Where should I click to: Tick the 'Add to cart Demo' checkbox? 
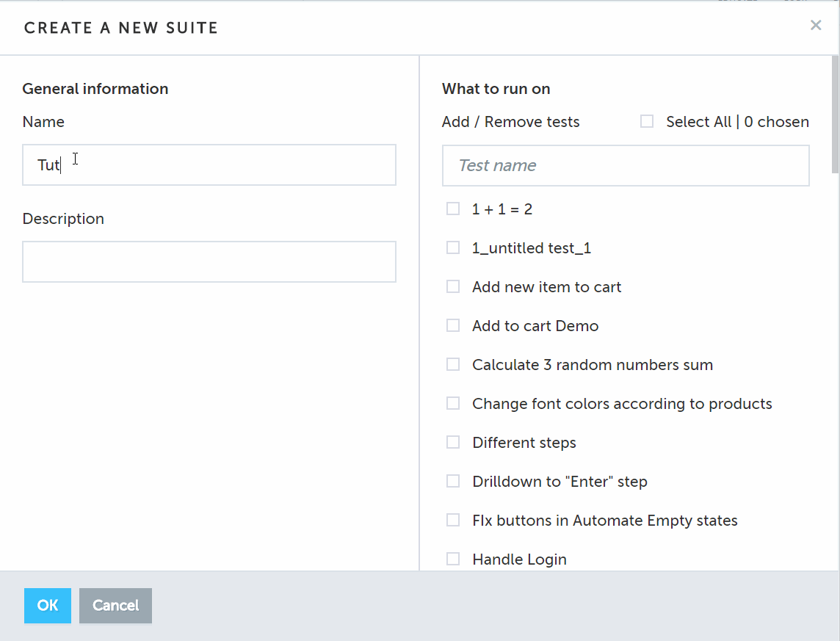[x=453, y=326]
